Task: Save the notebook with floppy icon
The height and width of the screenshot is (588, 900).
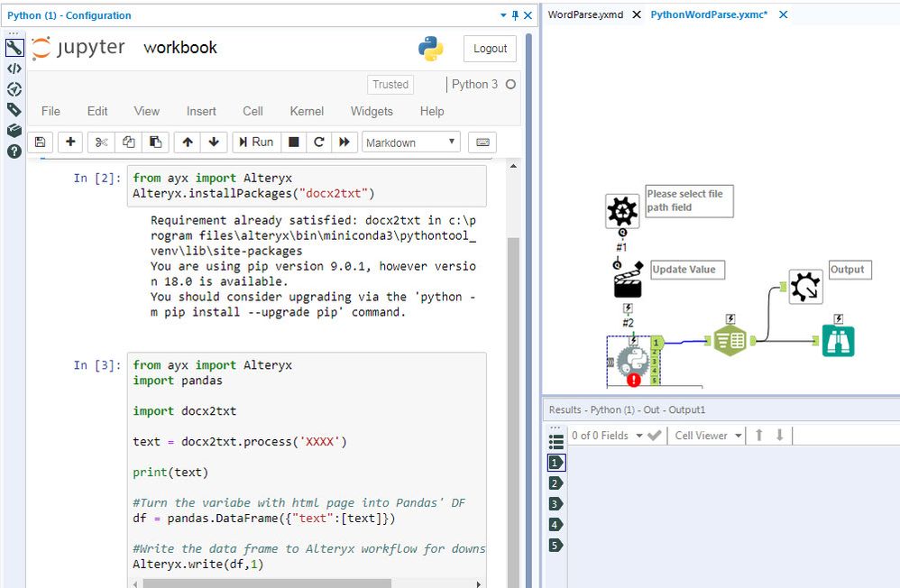Action: pos(41,142)
